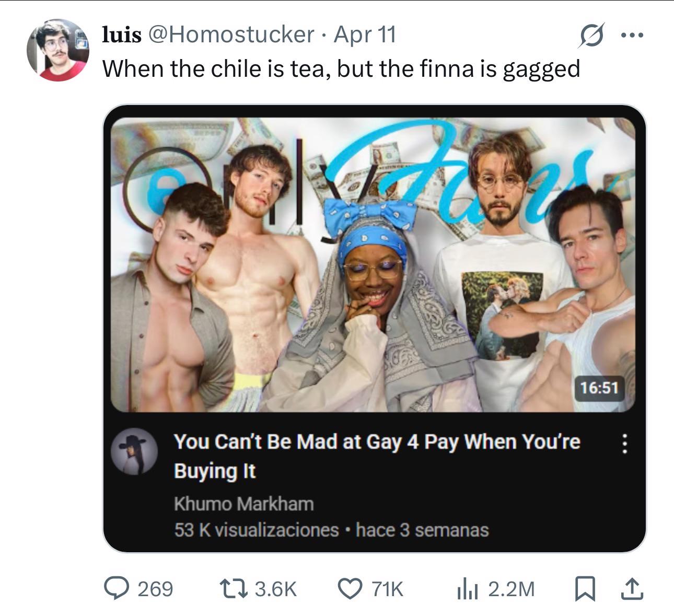Share the tweet using the upload arrow icon
The image size is (674, 616).
click(x=631, y=588)
